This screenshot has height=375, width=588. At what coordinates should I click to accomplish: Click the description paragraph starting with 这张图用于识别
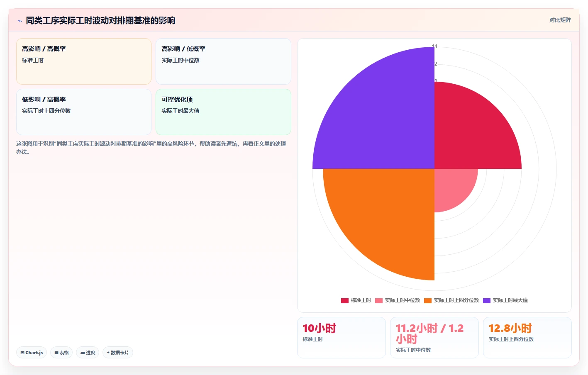coord(151,148)
